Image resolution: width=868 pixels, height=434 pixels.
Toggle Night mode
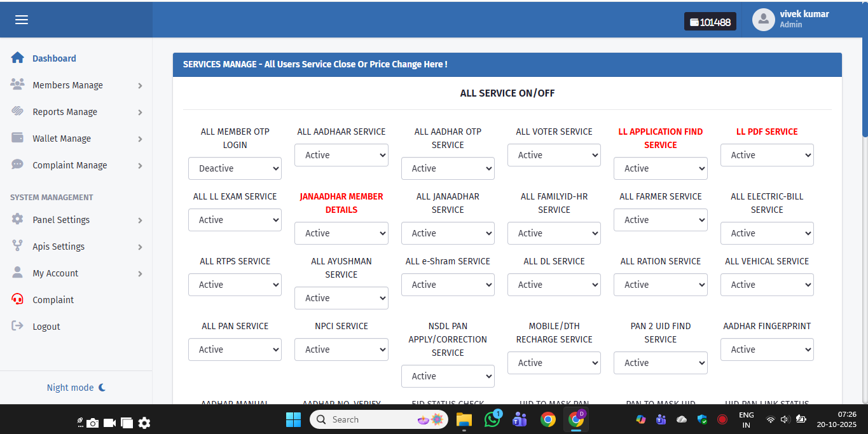pos(76,388)
